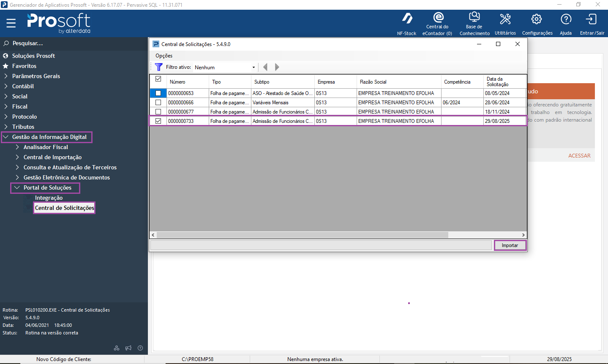This screenshot has height=364, width=608.
Task: Expand Central de Importação node
Action: 17,157
